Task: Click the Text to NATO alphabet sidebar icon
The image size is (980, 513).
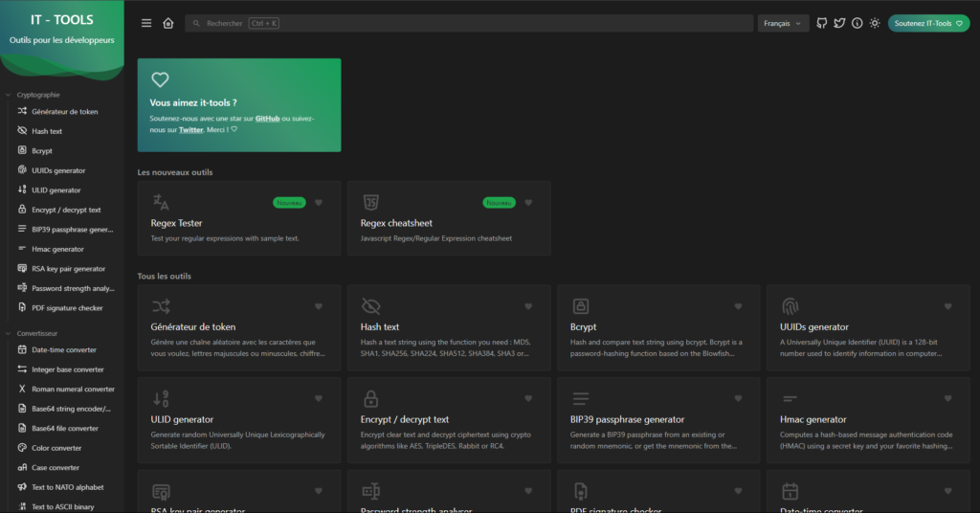Action: pyautogui.click(x=22, y=487)
